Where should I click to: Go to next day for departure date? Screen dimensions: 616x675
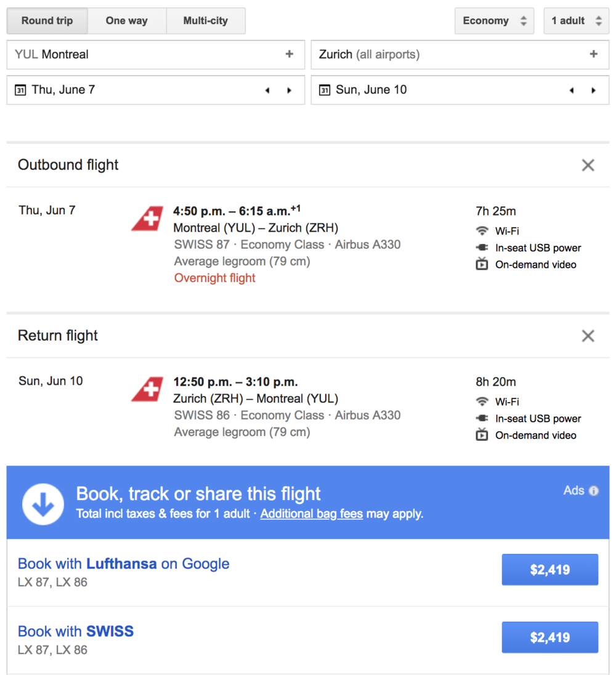click(x=289, y=91)
